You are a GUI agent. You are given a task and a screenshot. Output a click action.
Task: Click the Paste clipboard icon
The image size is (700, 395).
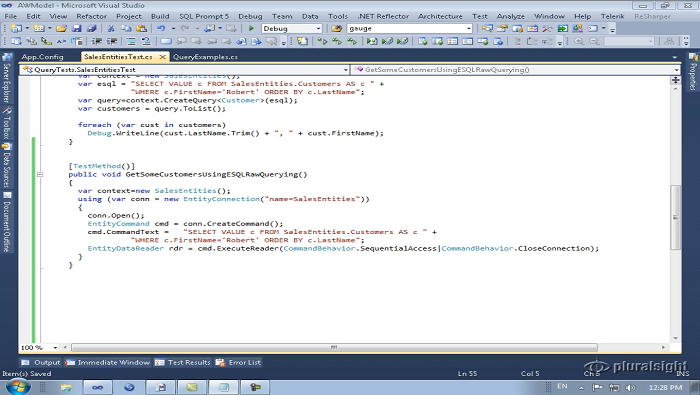pos(141,28)
